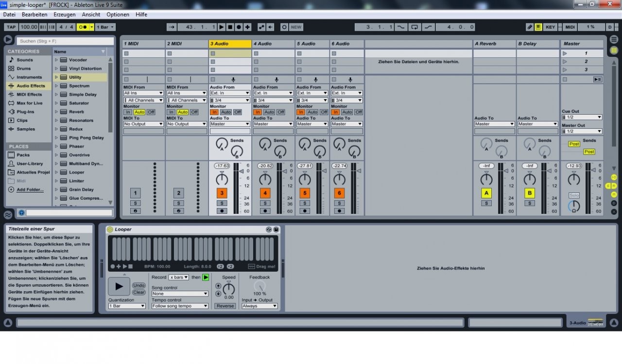Toggle Master Solo cue button
Image resolution: width=622 pixels, height=364 pixels.
click(x=574, y=195)
